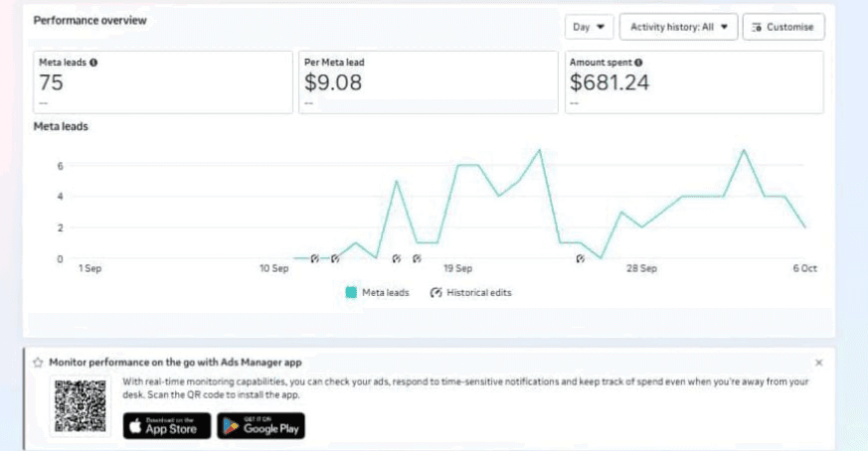Click the Performance overview heading

coord(89,21)
